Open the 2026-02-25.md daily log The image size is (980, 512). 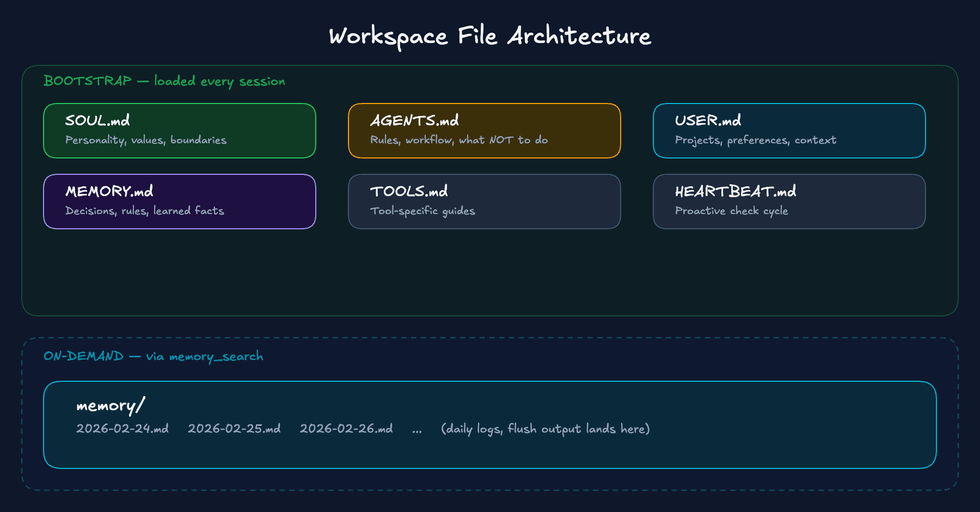pos(235,429)
